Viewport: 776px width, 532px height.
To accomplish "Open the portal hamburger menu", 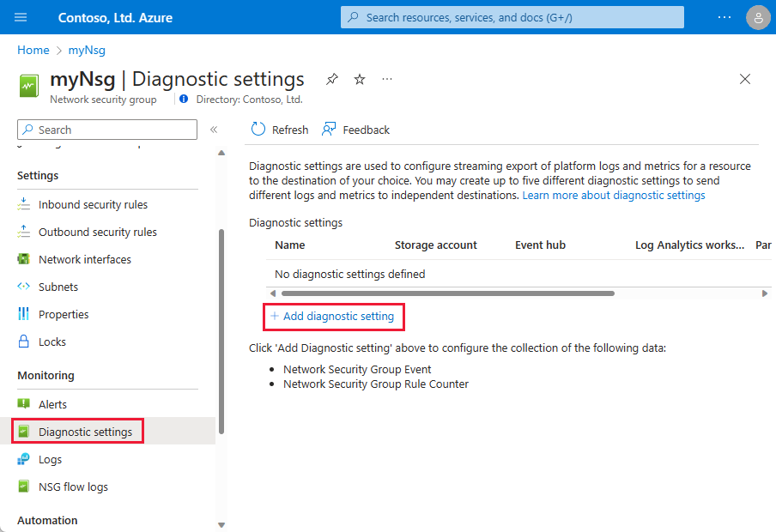I will tap(21, 17).
